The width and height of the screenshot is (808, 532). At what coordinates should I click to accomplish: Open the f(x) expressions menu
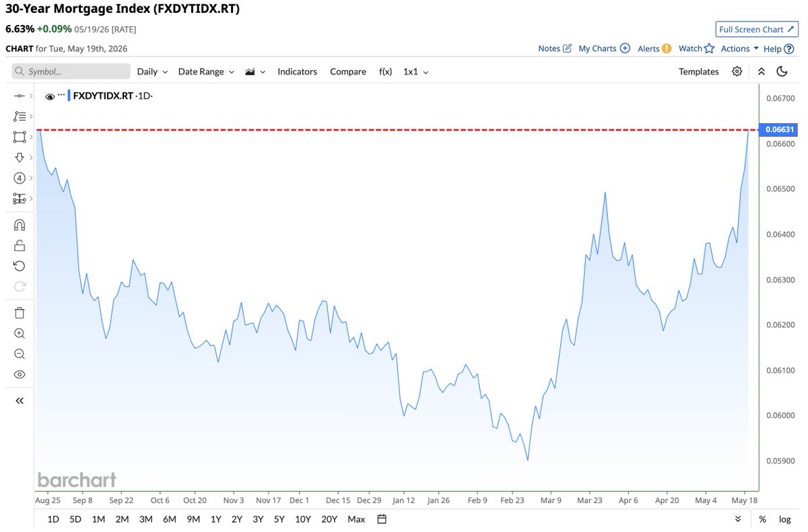point(386,71)
